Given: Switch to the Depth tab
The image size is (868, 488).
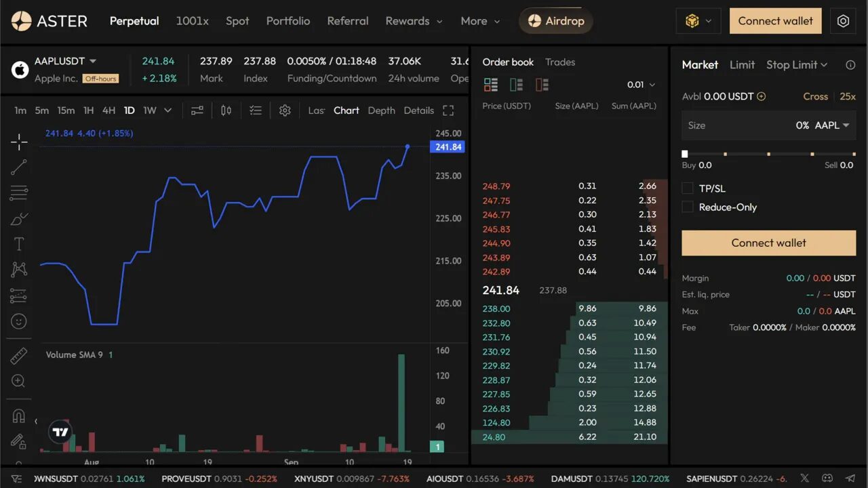Looking at the screenshot, I should click(381, 110).
